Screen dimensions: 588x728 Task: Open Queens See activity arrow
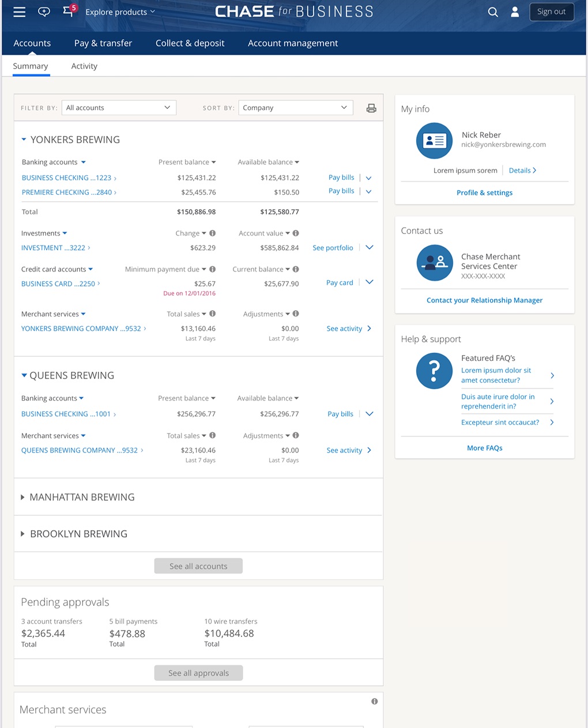point(369,450)
